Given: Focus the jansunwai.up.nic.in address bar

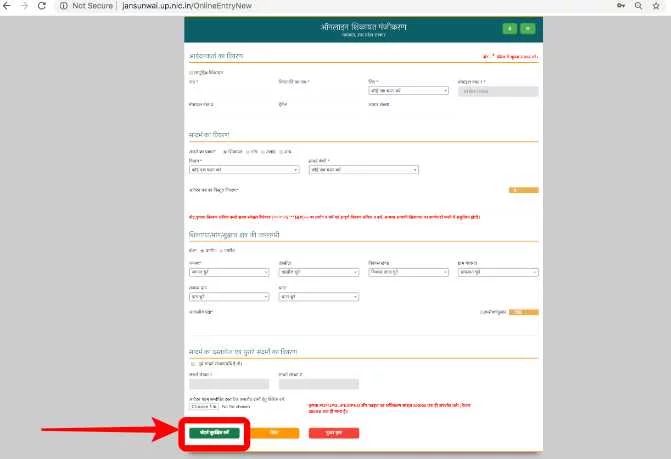Looking at the screenshot, I should (x=187, y=6).
